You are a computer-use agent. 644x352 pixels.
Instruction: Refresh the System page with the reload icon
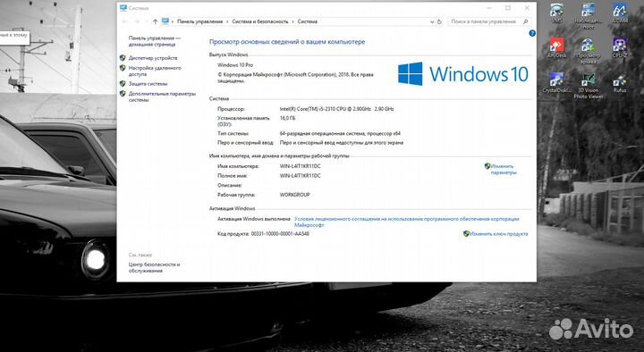tap(439, 21)
